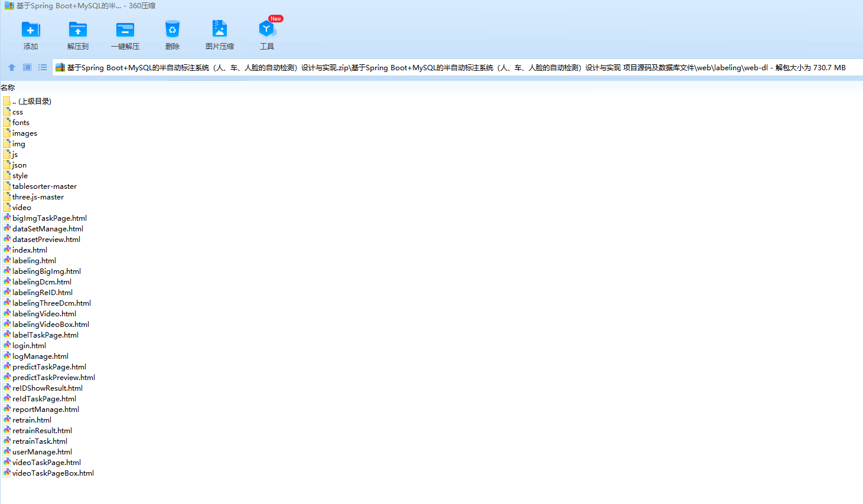
Task: Select the css folder
Action: [x=13, y=112]
